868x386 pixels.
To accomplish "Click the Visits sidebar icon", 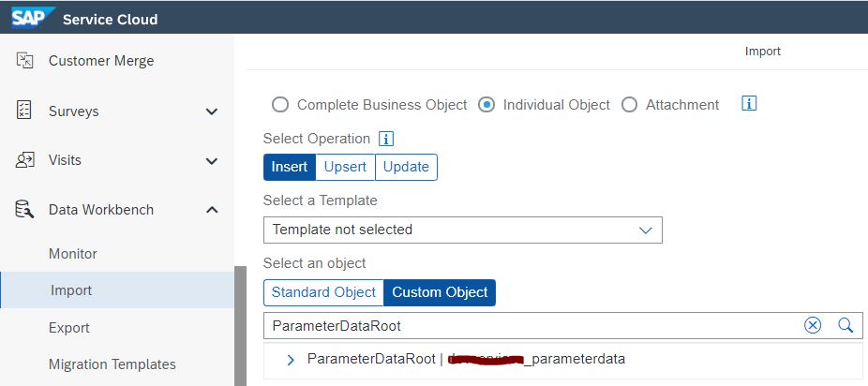I will coord(25,160).
